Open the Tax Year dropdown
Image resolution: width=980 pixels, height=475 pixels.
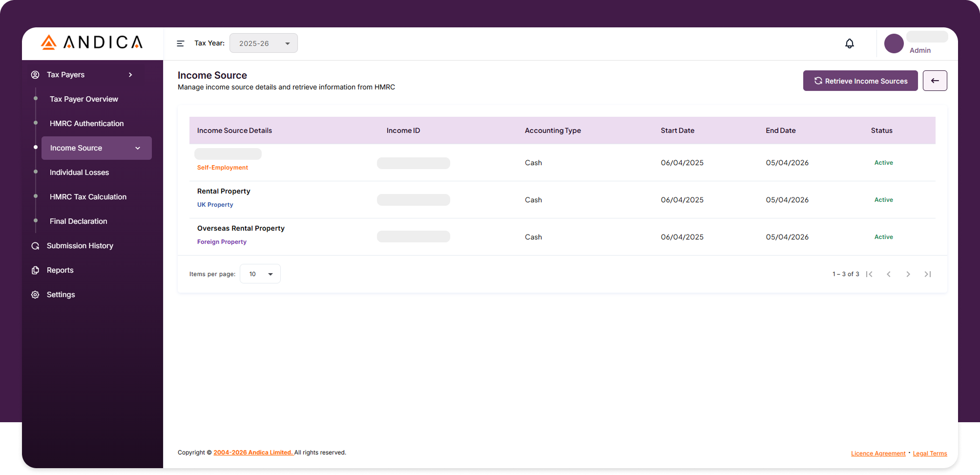coord(263,43)
